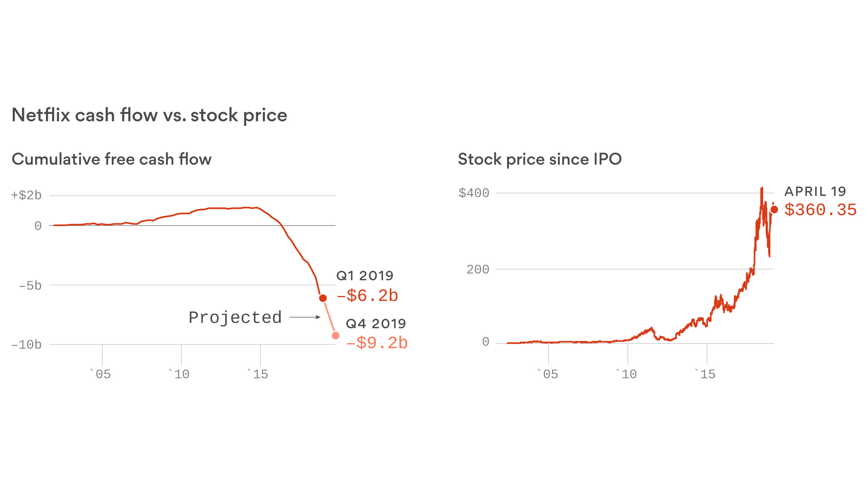
Task: Click the Projected annotation text
Action: 235,318
